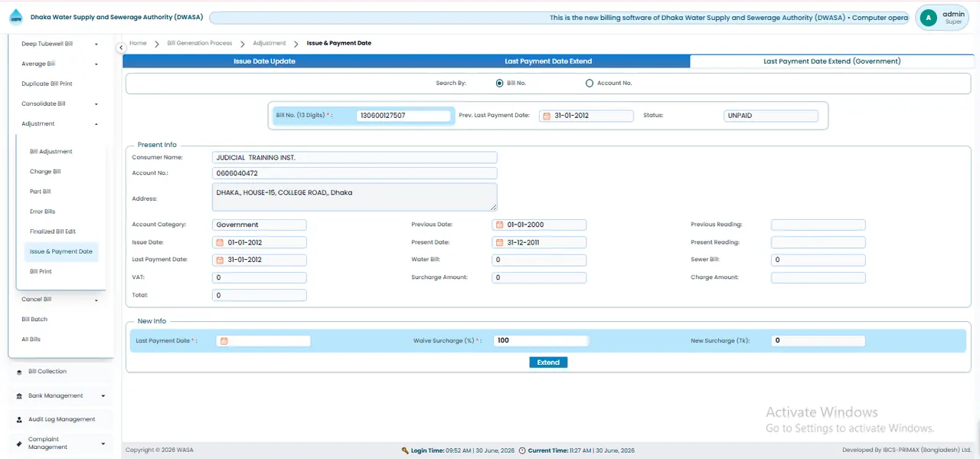Open calendar icon in Present Info Last Payment Date
Viewport: 980px width, 459px height.
[220, 260]
